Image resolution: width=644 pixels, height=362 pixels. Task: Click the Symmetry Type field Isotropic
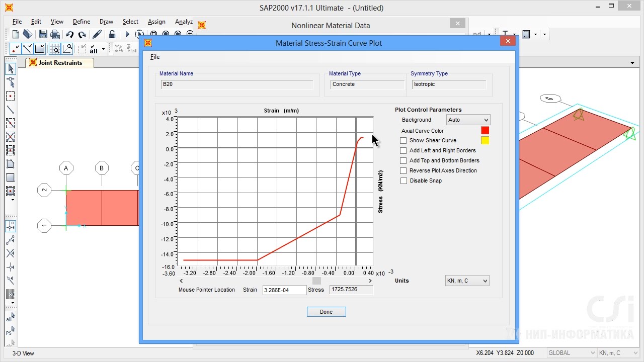(449, 84)
